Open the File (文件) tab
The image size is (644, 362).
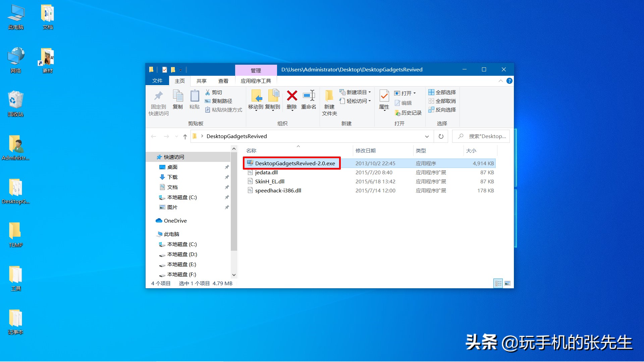pos(157,81)
